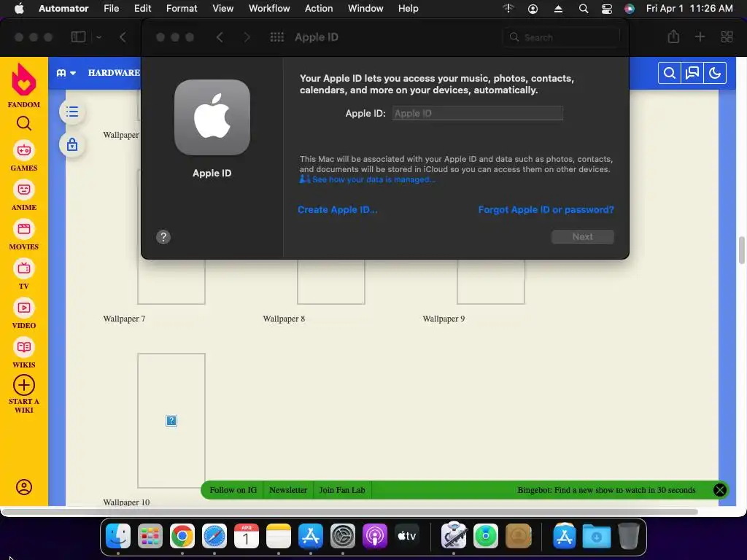Click the Join Fan Lab link
The width and height of the screenshot is (747, 560).
(x=342, y=490)
